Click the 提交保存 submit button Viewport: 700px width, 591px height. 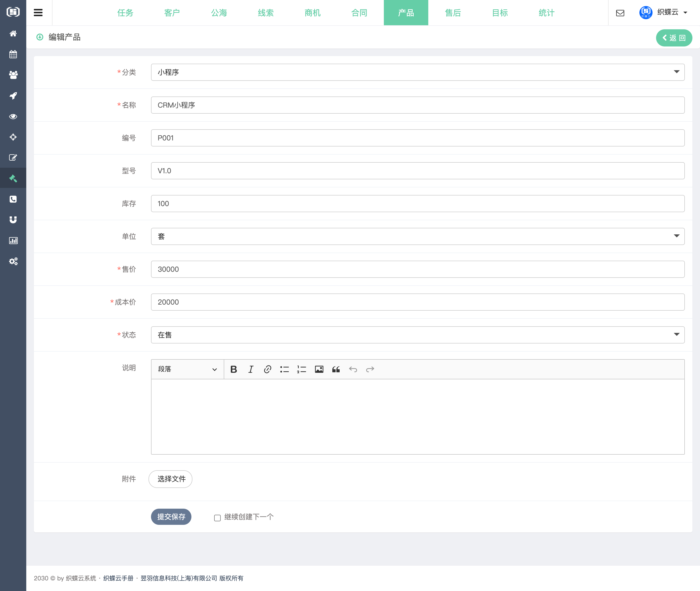pos(171,517)
